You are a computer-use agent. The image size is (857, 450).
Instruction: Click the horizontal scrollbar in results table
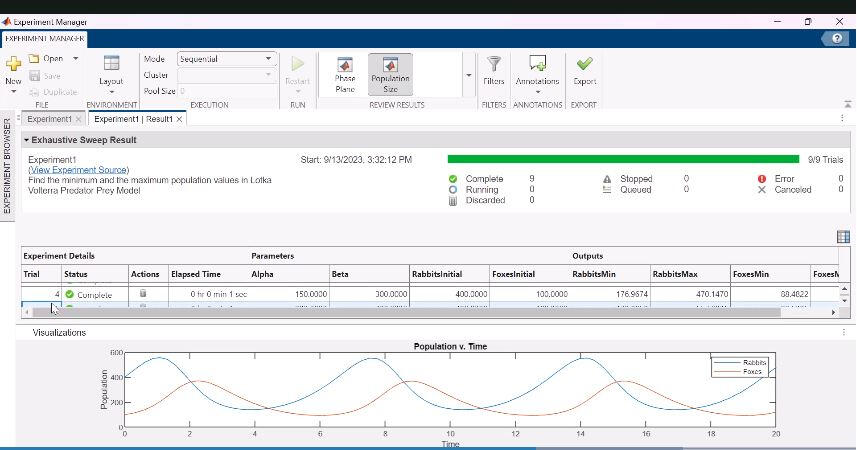(x=400, y=312)
